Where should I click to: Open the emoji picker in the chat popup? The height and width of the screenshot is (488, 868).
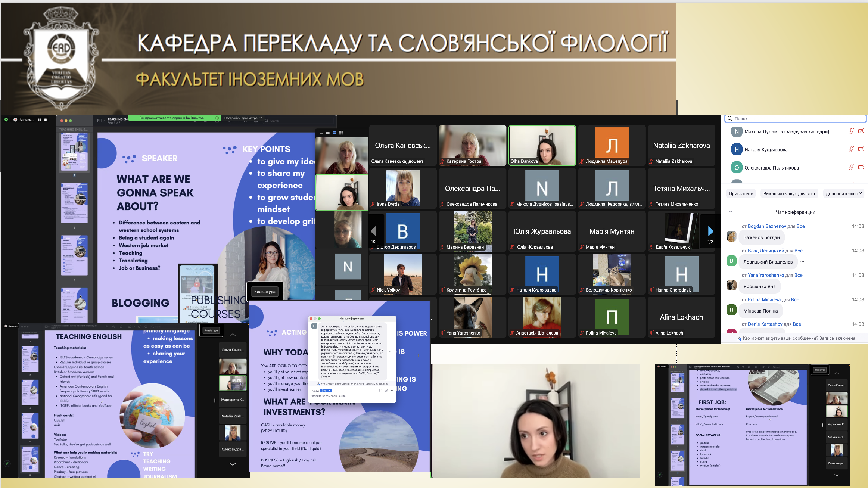click(386, 391)
